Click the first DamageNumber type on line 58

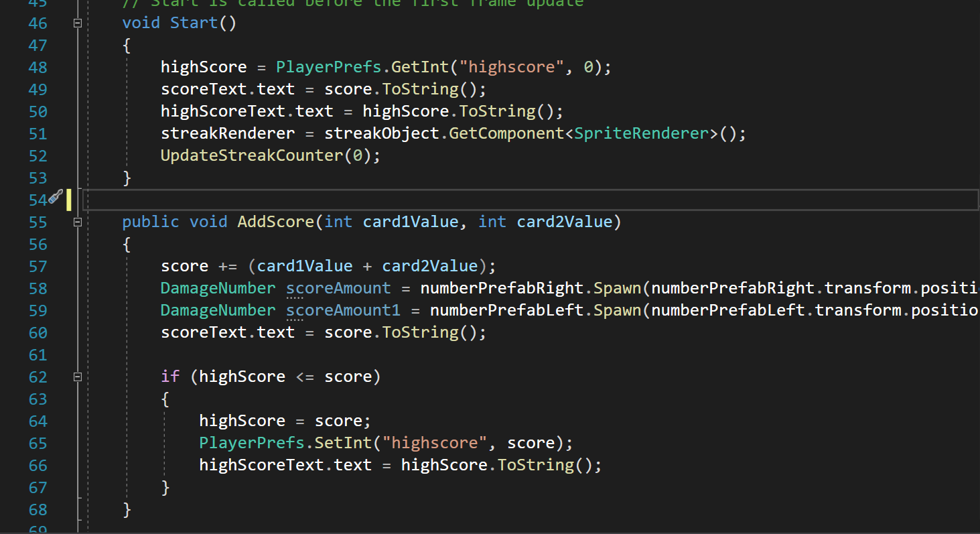(218, 288)
